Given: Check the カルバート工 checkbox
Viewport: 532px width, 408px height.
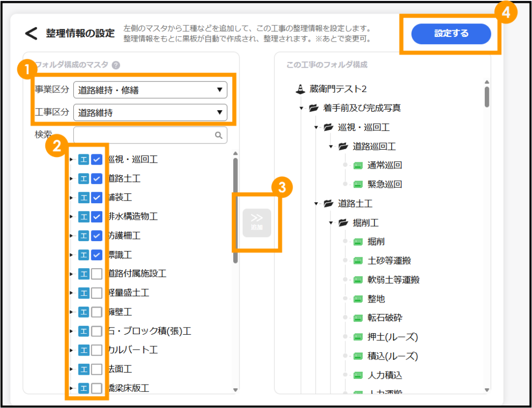Looking at the screenshot, I should tap(97, 350).
